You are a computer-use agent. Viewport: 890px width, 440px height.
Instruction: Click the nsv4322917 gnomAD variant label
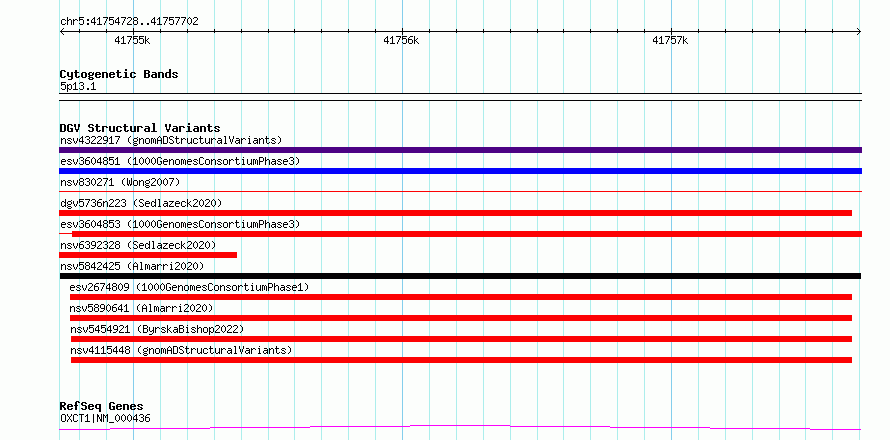[171, 140]
